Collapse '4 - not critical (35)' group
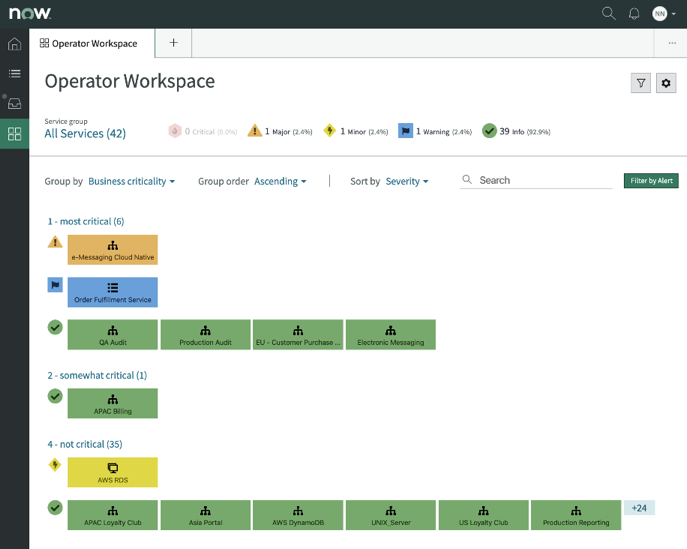Image resolution: width=687 pixels, height=549 pixels. 85,444
